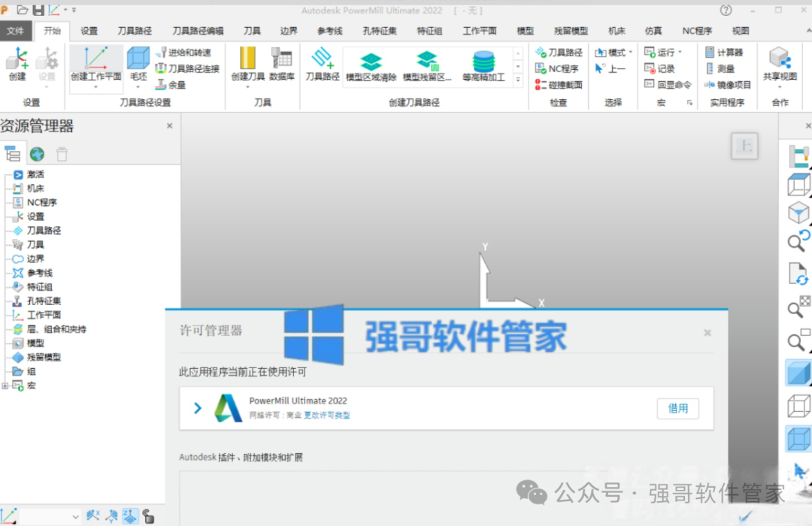Screen dimensions: 812x526
Task: Switch to the 边界 ribbon tab
Action: [289, 31]
